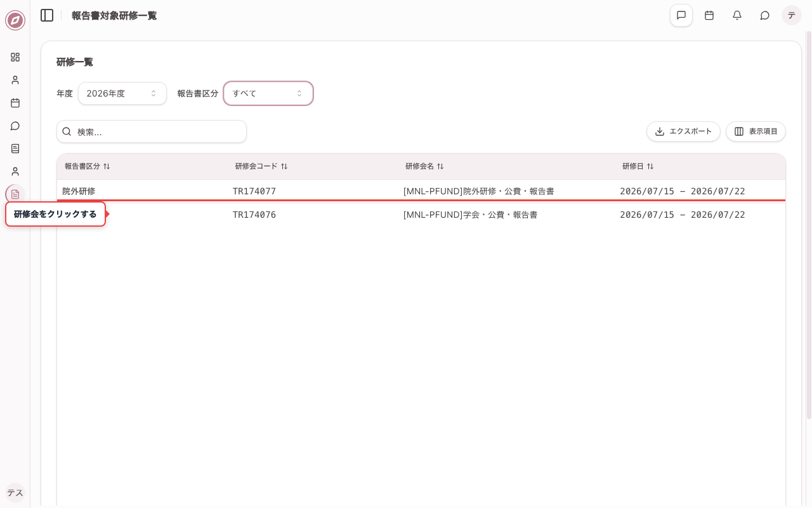Click the vertical page scrollbar
The height and width of the screenshot is (508, 812).
coord(809,225)
